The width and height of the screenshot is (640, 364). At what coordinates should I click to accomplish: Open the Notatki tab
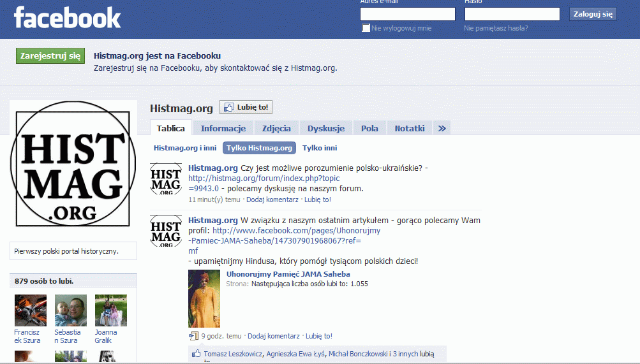pos(410,128)
